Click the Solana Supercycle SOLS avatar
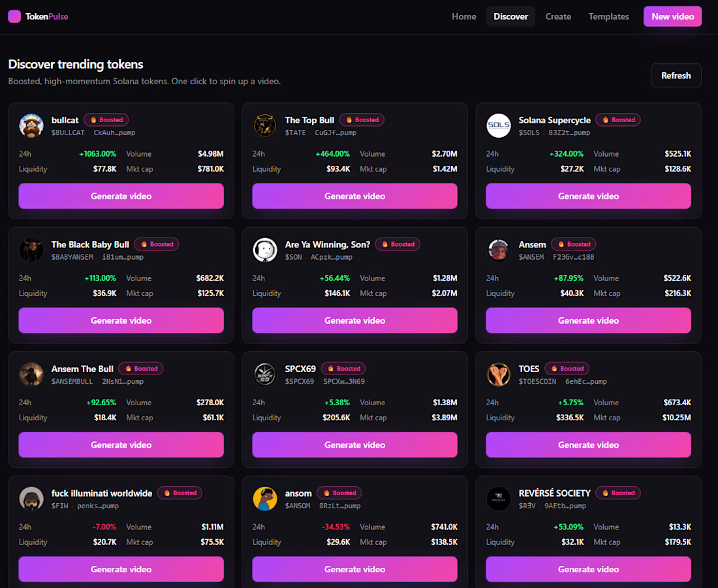 coord(498,125)
